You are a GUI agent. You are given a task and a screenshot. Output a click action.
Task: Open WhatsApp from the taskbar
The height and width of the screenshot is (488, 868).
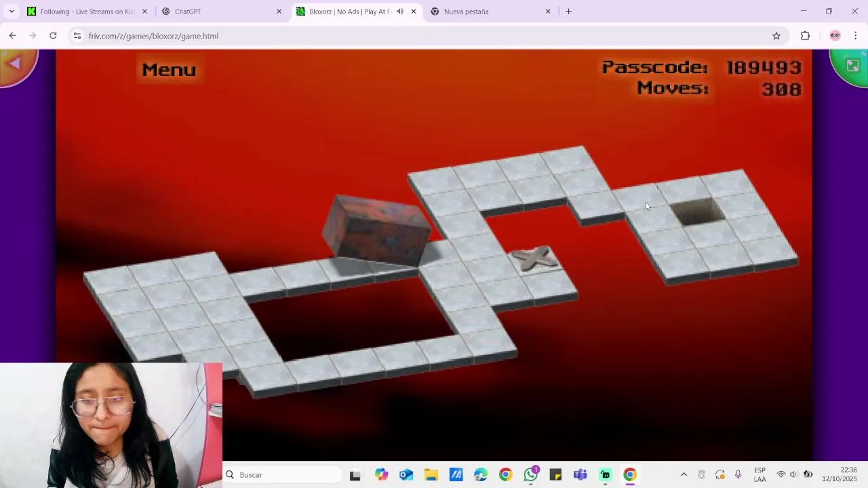[531, 475]
